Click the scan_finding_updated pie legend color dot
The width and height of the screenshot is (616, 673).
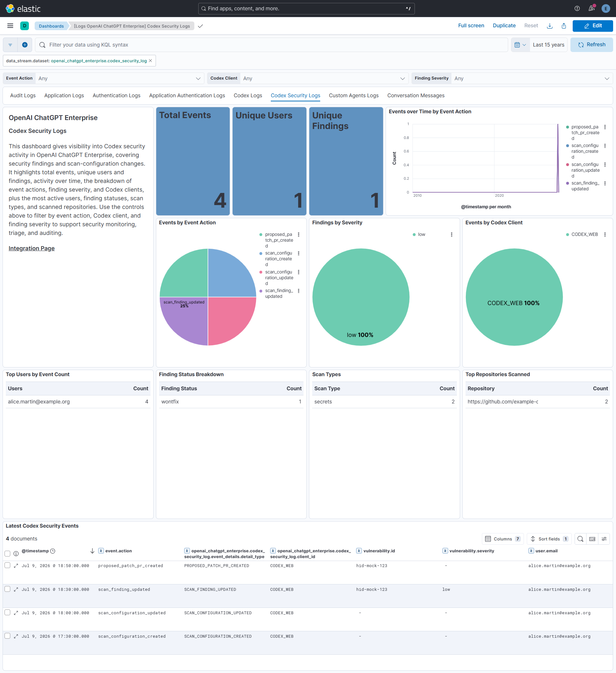coord(261,291)
